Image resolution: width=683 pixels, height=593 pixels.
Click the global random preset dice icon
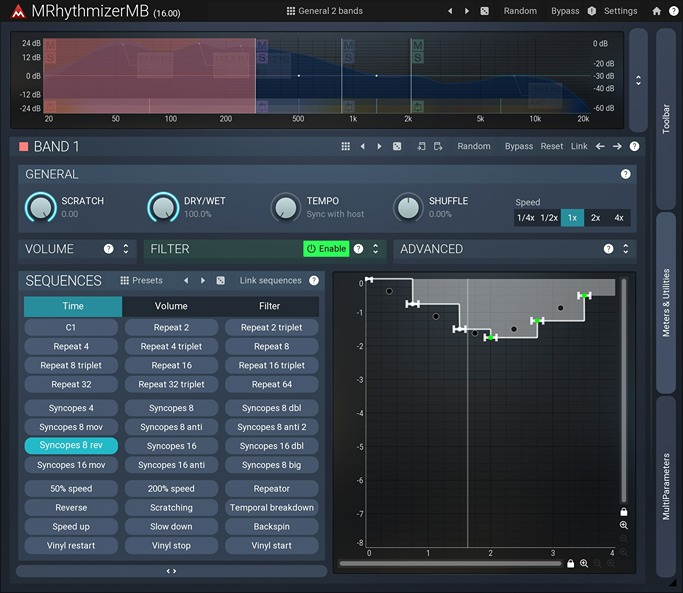click(x=484, y=11)
